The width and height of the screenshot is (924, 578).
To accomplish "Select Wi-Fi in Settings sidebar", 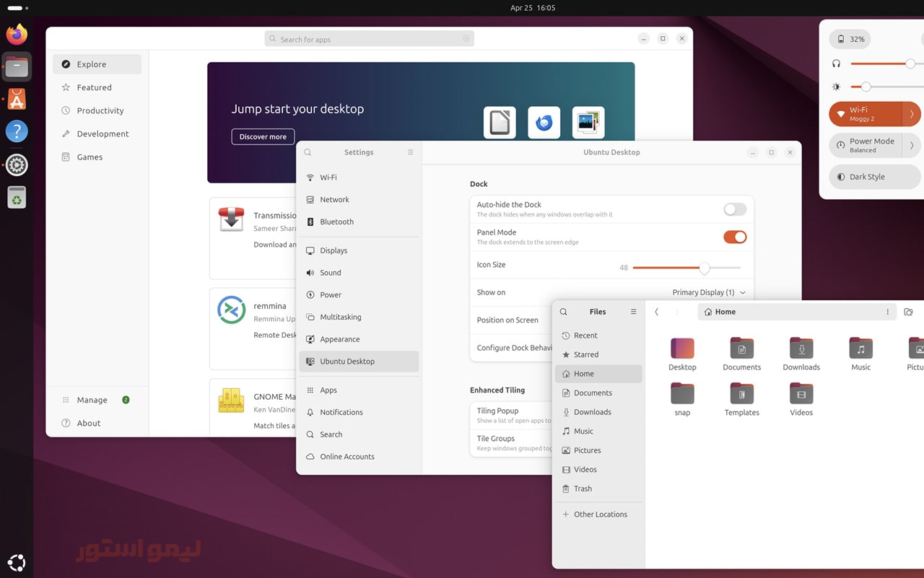I will (359, 178).
